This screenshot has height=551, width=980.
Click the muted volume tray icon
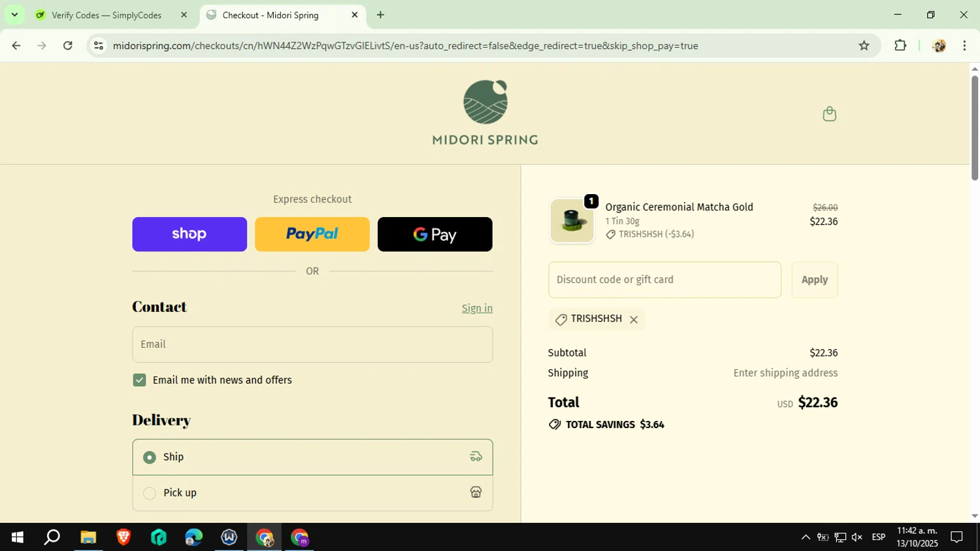click(x=857, y=537)
